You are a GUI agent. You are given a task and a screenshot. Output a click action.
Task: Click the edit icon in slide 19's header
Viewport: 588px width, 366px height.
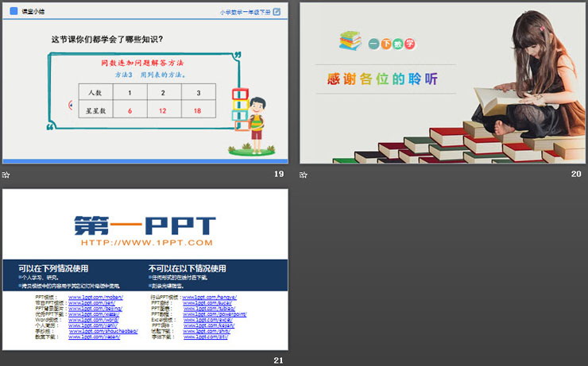coord(277,12)
